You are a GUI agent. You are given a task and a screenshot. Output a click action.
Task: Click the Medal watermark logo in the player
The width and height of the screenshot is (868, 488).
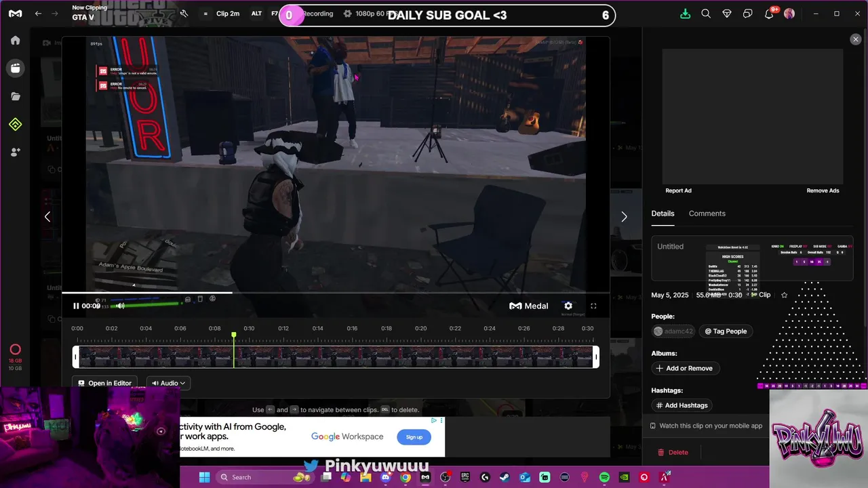tap(529, 306)
